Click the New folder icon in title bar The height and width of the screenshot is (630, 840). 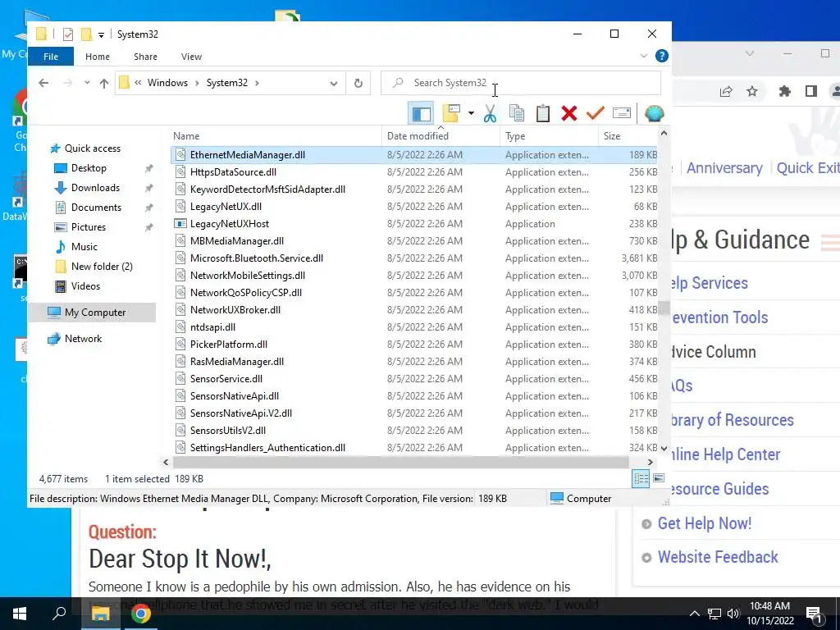pos(86,34)
